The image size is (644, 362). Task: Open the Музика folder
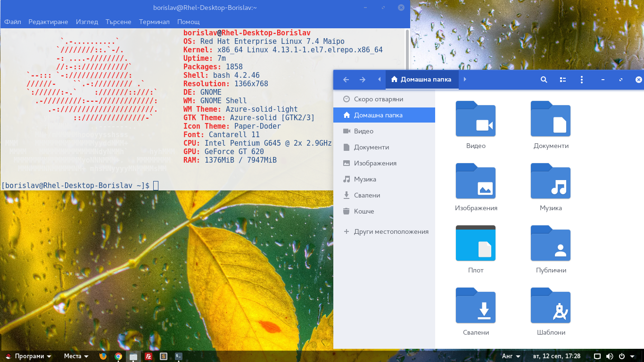point(550,181)
